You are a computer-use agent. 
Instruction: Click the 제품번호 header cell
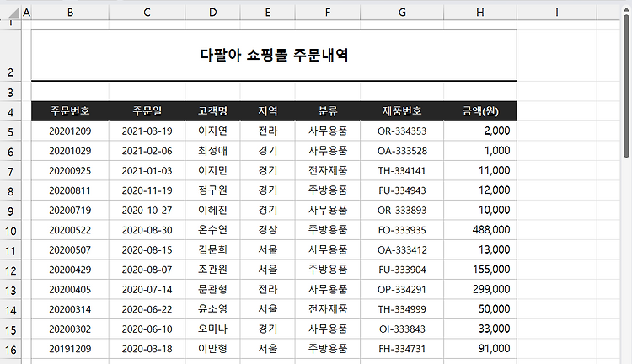(402, 111)
